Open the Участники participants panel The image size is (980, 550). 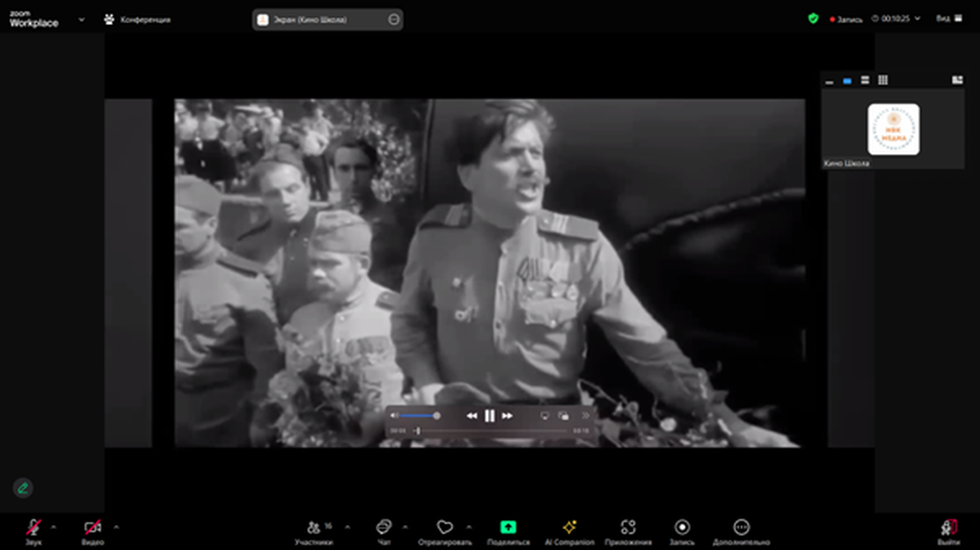314,527
